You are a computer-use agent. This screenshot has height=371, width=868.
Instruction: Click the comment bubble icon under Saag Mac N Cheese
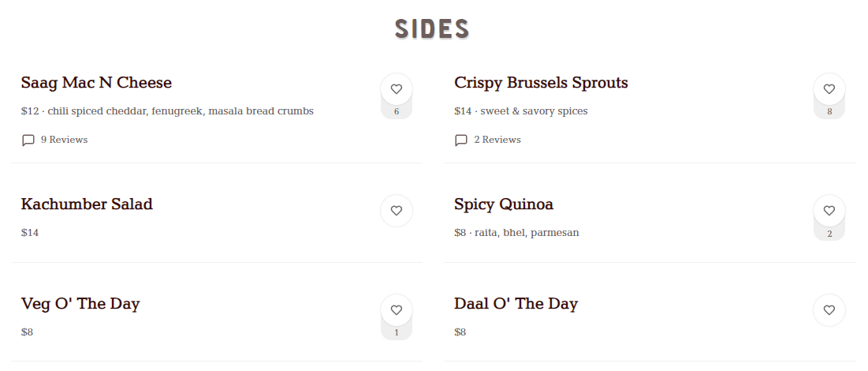[x=28, y=141]
